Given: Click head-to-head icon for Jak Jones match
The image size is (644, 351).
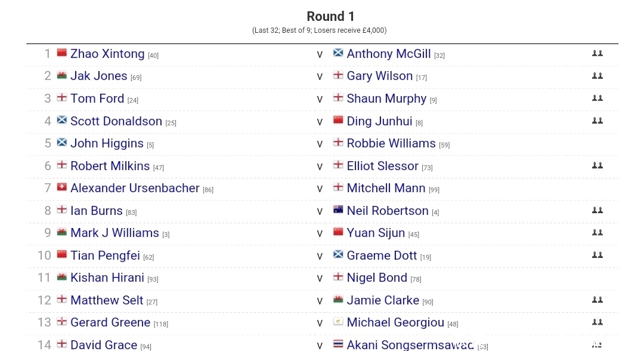Looking at the screenshot, I should [x=597, y=76].
